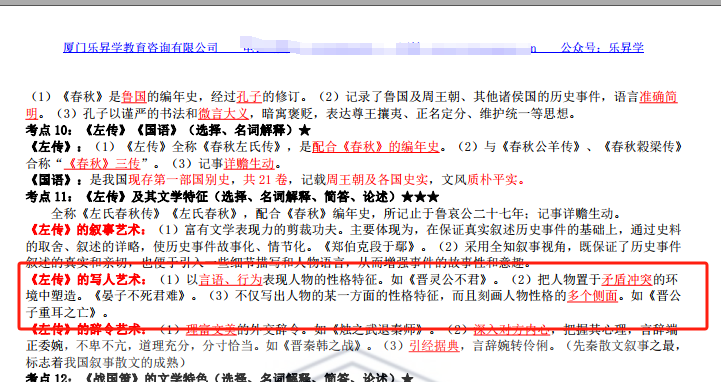The width and height of the screenshot is (721, 382).
Task: Click the underlined phrase 《春秋》三传
Action: (102, 163)
